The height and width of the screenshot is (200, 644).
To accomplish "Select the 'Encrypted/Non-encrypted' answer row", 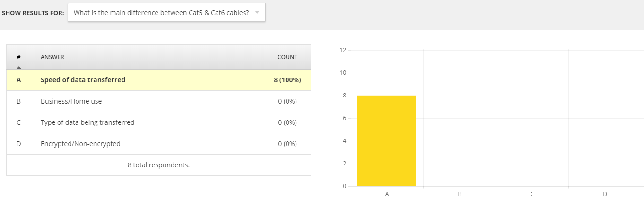I will [158, 144].
